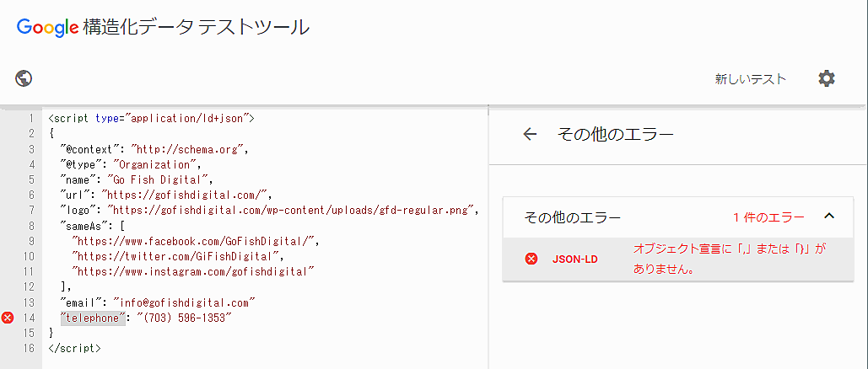This screenshot has width=868, height=369.
Task: Click the closing </script> tag line
Action: tap(75, 348)
